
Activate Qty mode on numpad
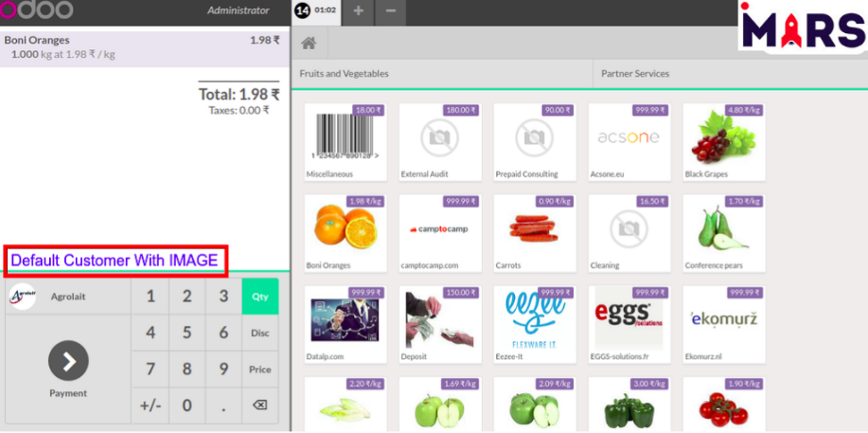[260, 297]
